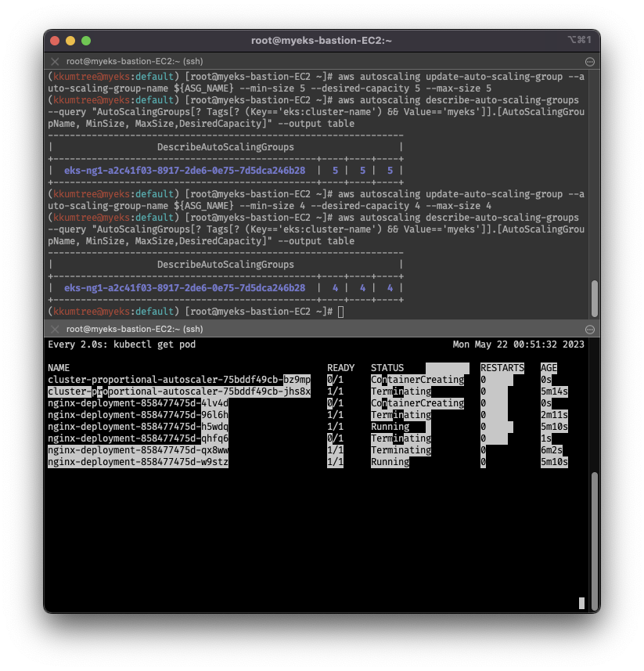Click the block cursor at bottom of lower pane
Screen dimensions: 644x671
point(581,603)
